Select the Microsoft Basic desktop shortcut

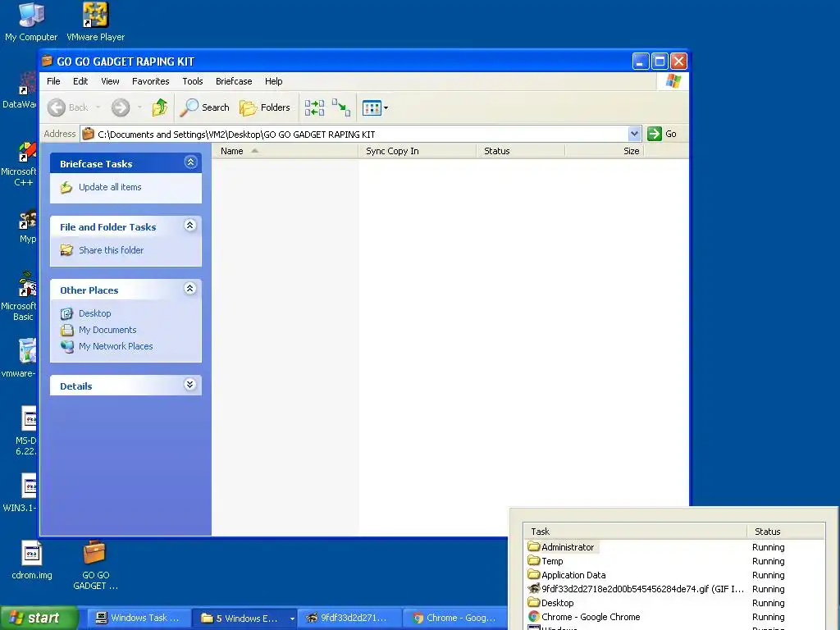21,297
